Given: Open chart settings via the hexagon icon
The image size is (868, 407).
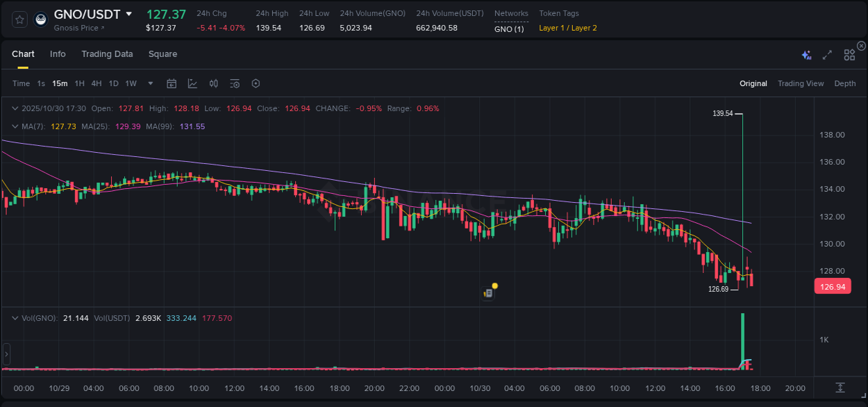Looking at the screenshot, I should click(x=256, y=83).
